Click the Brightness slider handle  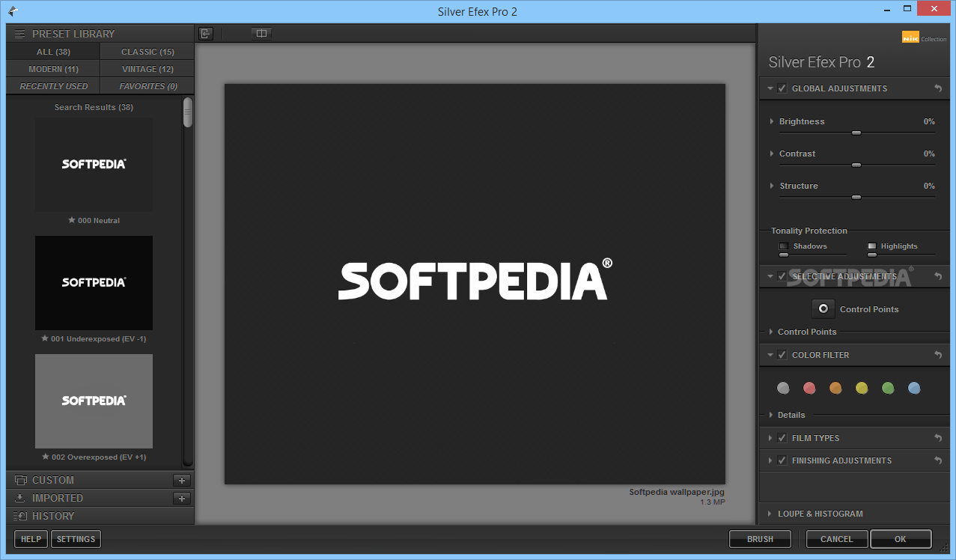click(x=856, y=133)
